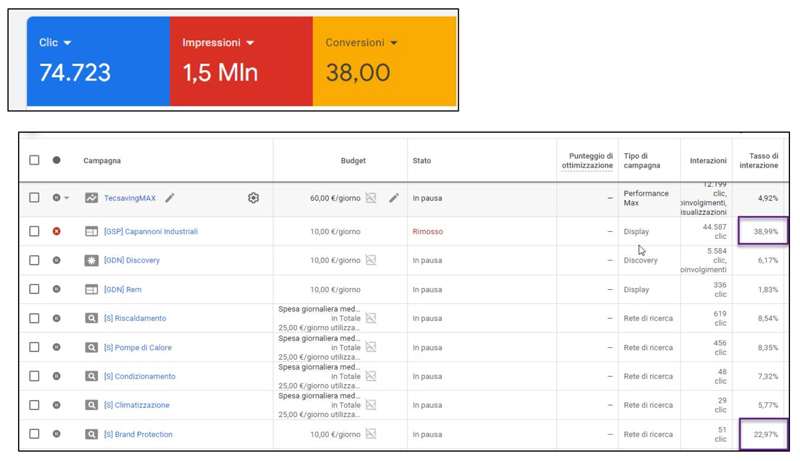
Task: Open the Clic metric dropdown
Action: [67, 43]
